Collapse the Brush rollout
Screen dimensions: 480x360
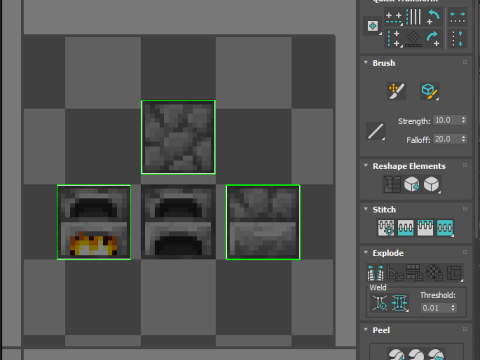tap(366, 63)
